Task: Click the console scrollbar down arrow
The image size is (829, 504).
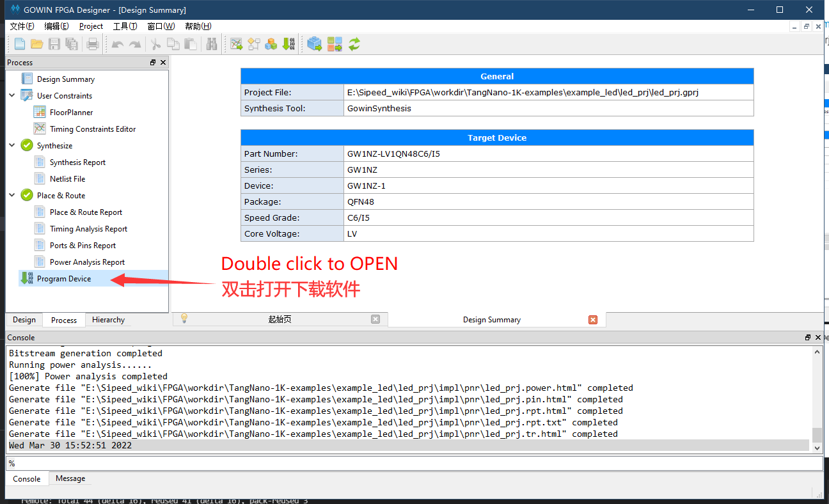Action: point(817,447)
